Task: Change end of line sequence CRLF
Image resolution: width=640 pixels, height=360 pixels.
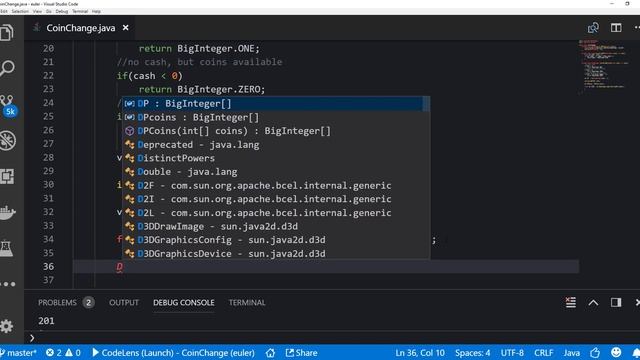Action: coord(544,353)
